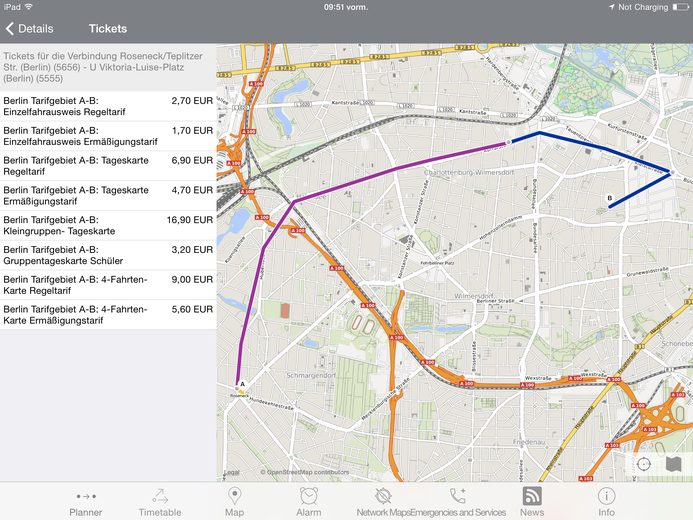The image size is (693, 520).
Task: Open the Legal link on map
Action: (x=232, y=472)
